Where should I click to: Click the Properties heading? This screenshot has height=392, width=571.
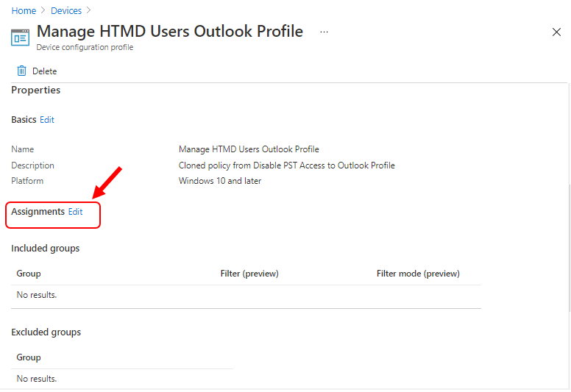pyautogui.click(x=35, y=90)
